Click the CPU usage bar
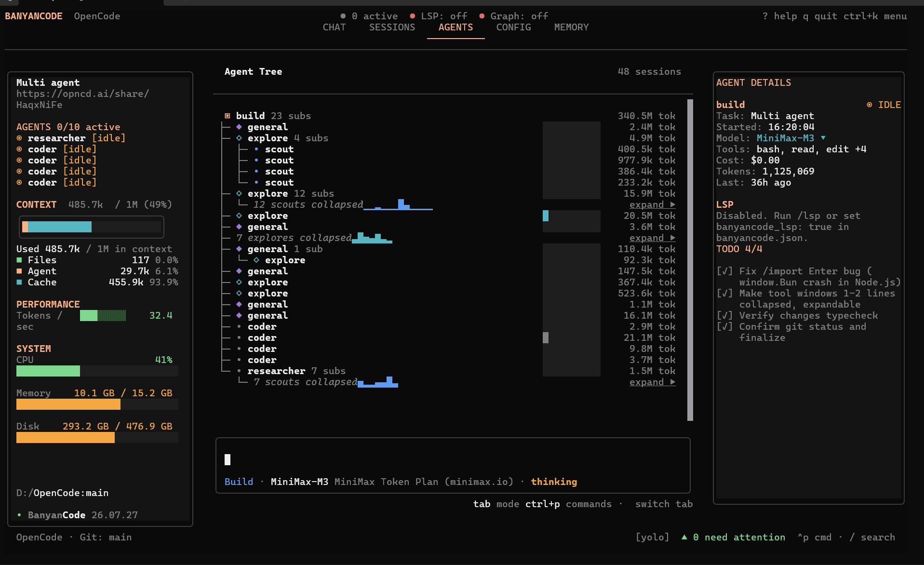Viewport: 924px width, 565px height. pos(97,371)
